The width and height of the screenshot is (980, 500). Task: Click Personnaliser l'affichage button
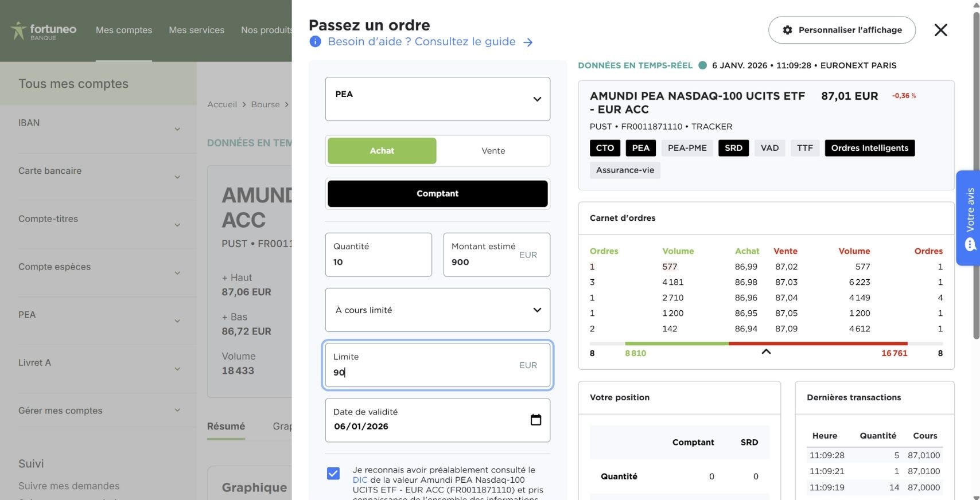842,30
